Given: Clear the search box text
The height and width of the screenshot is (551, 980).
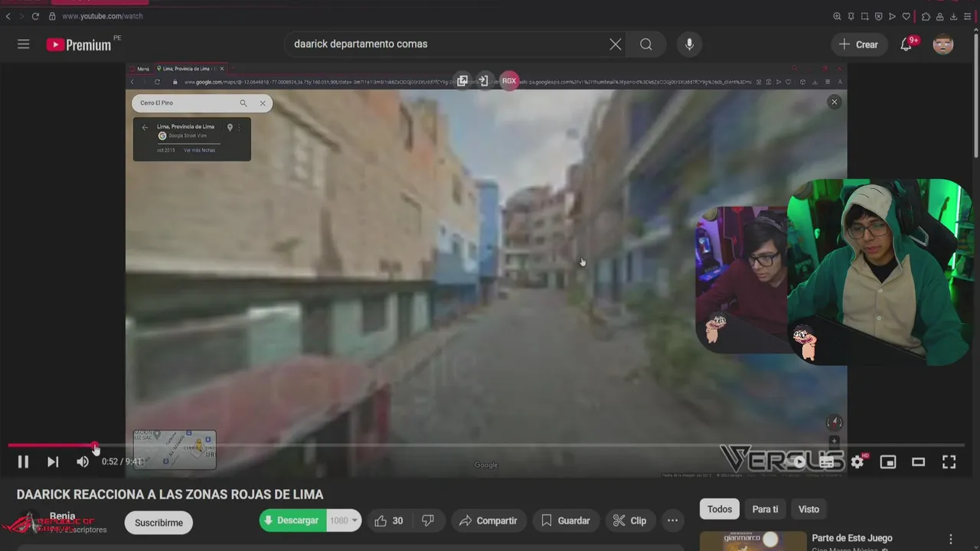Looking at the screenshot, I should (615, 44).
